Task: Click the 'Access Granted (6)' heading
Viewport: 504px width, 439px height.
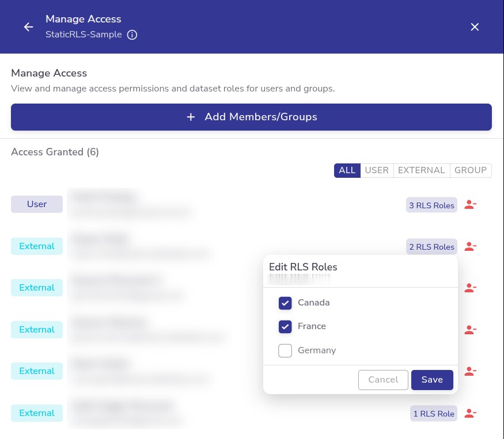Action: click(55, 152)
